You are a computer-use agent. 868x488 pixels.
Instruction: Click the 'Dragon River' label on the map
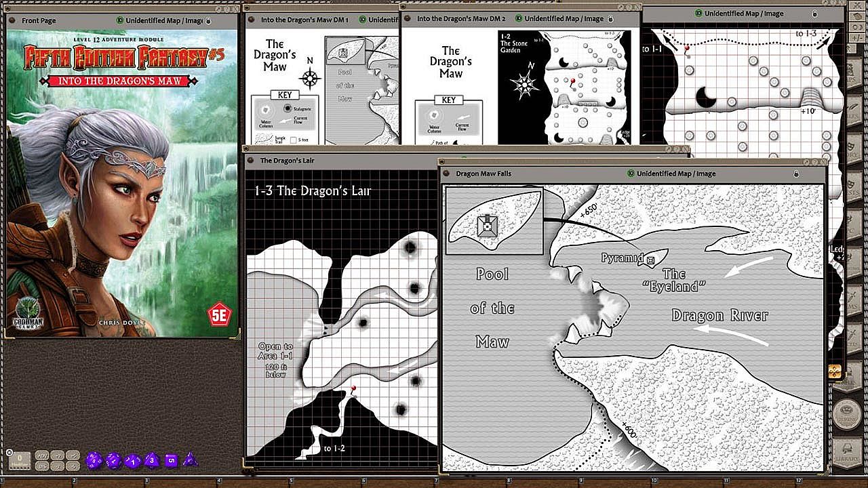click(719, 316)
